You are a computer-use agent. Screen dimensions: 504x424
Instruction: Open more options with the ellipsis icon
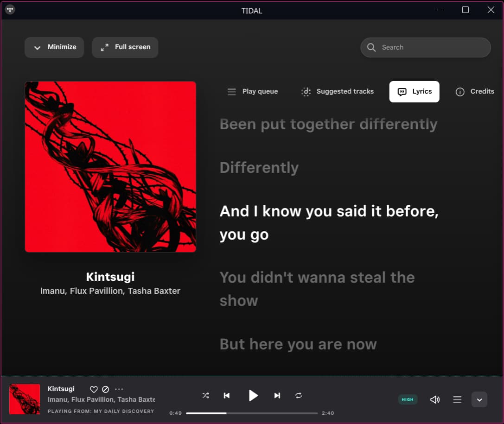point(119,389)
